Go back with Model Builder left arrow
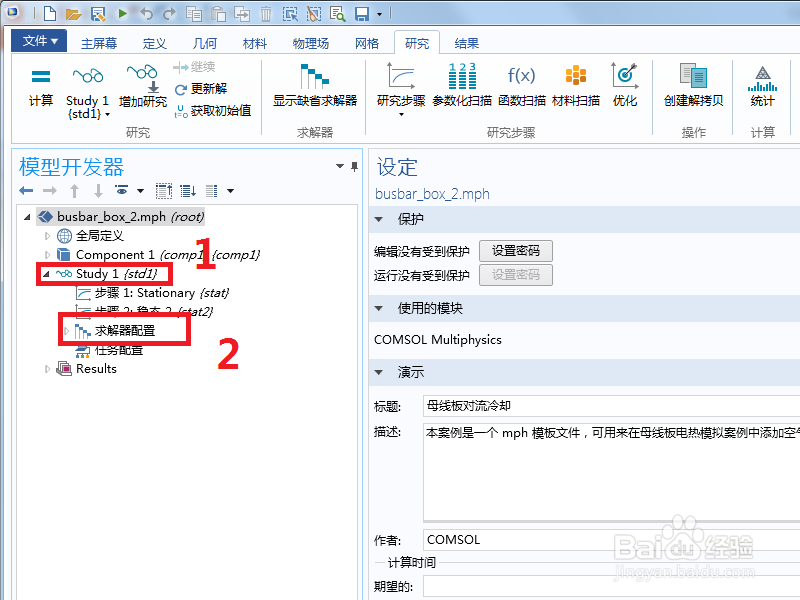Viewport: 800px width, 600px height. [x=26, y=191]
